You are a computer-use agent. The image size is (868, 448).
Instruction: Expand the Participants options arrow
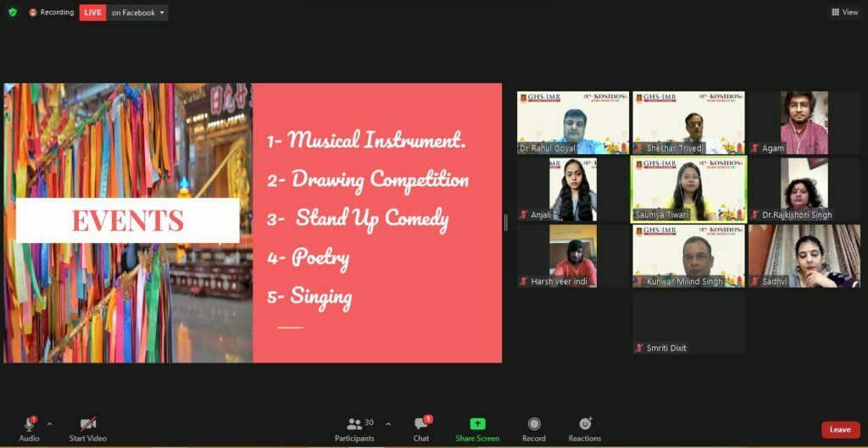[388, 423]
